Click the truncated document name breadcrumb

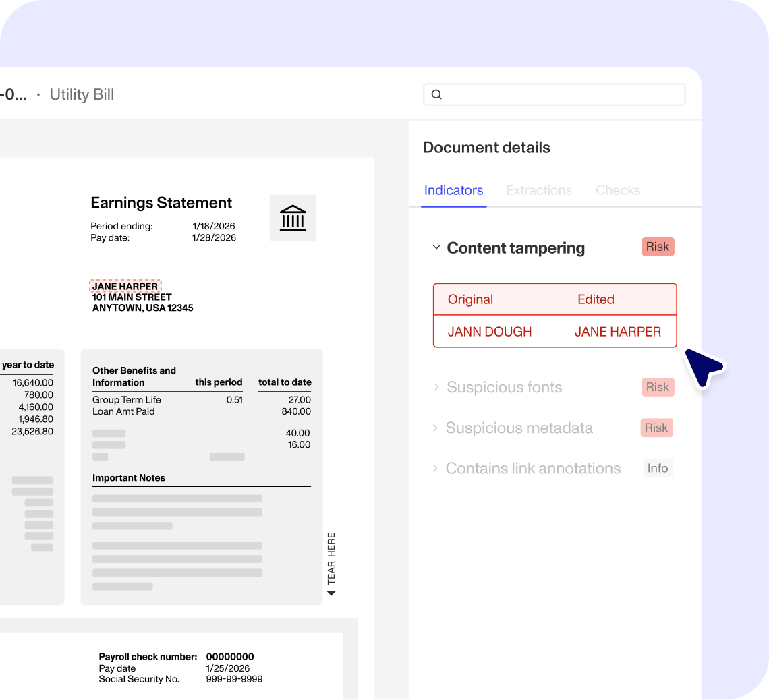point(15,94)
